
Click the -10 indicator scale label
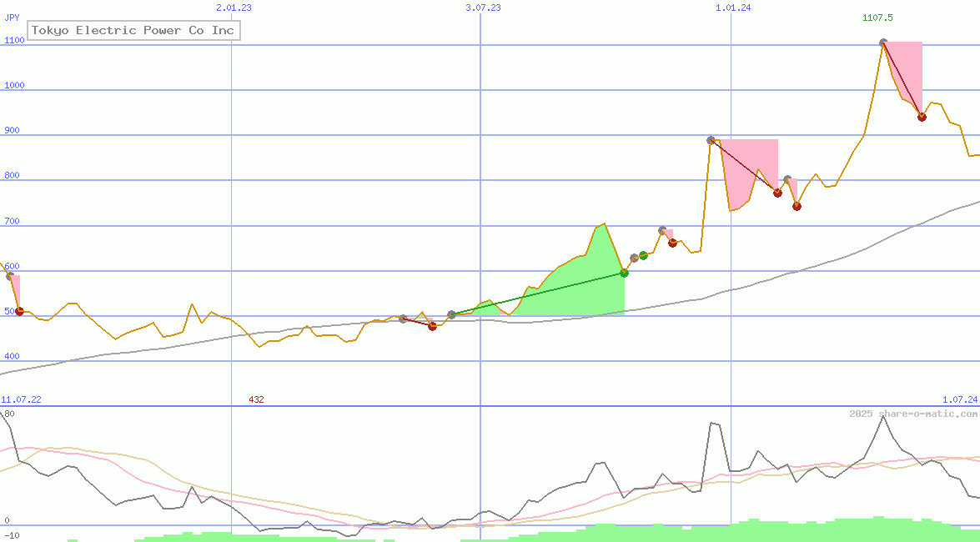[x=12, y=536]
